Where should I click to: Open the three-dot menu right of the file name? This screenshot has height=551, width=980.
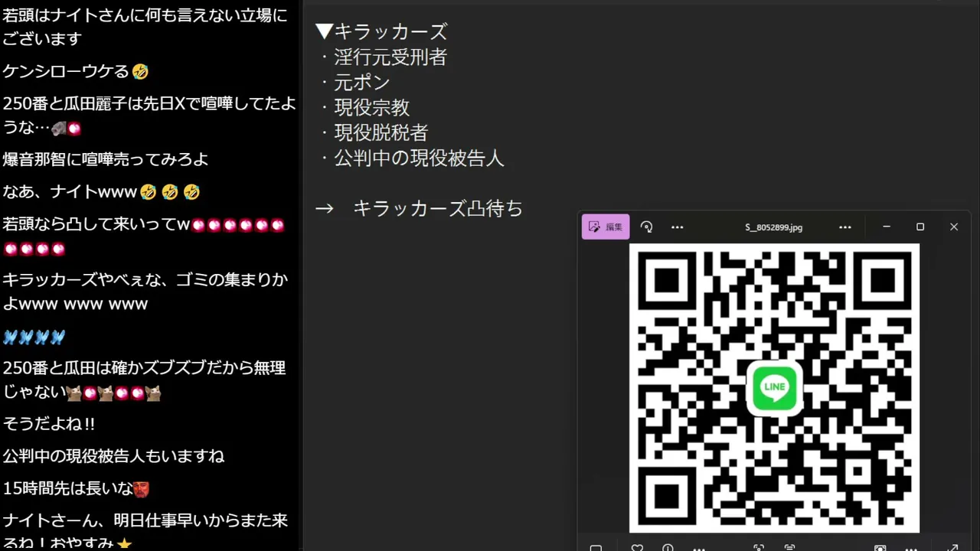point(844,227)
